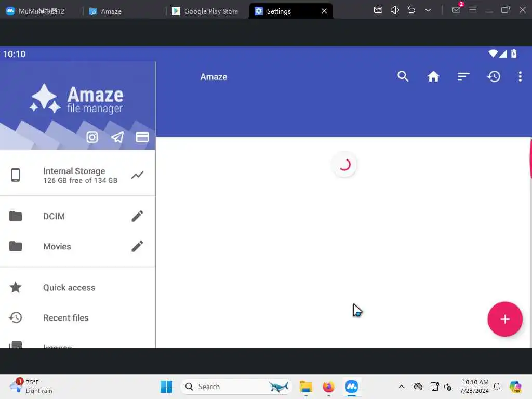Open search in Amaze toolbar
This screenshot has height=399, width=532.
pyautogui.click(x=403, y=76)
